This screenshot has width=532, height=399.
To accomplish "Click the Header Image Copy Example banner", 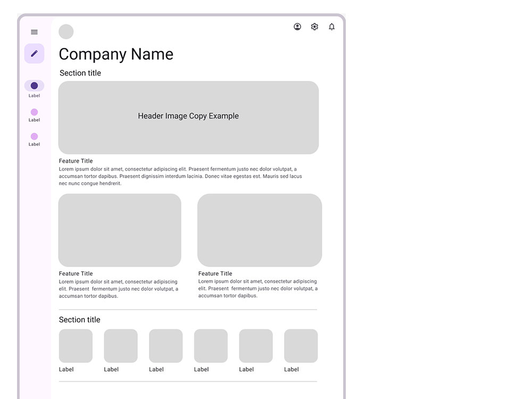I will click(188, 118).
